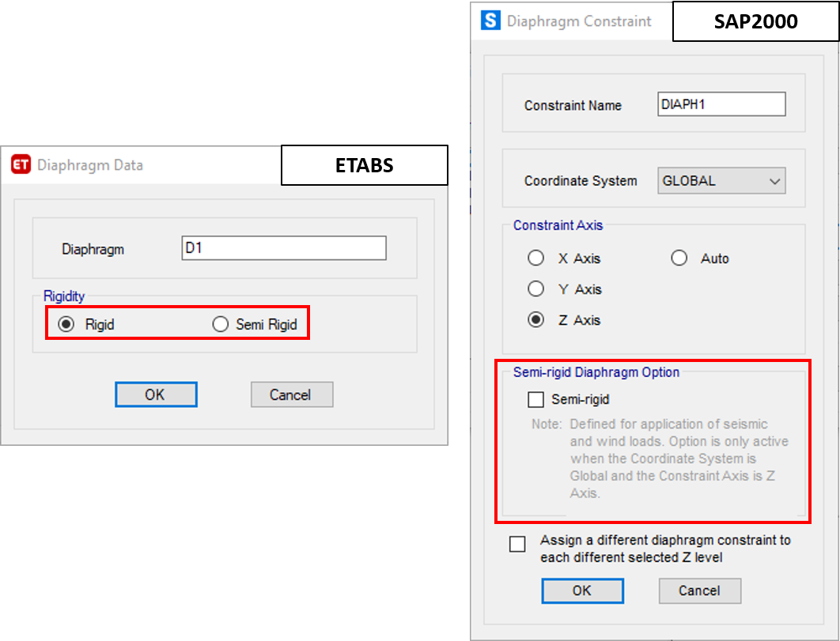The height and width of the screenshot is (641, 840).
Task: Confirm with OK in Diaphragm Constraint dialog
Action: tap(582, 590)
